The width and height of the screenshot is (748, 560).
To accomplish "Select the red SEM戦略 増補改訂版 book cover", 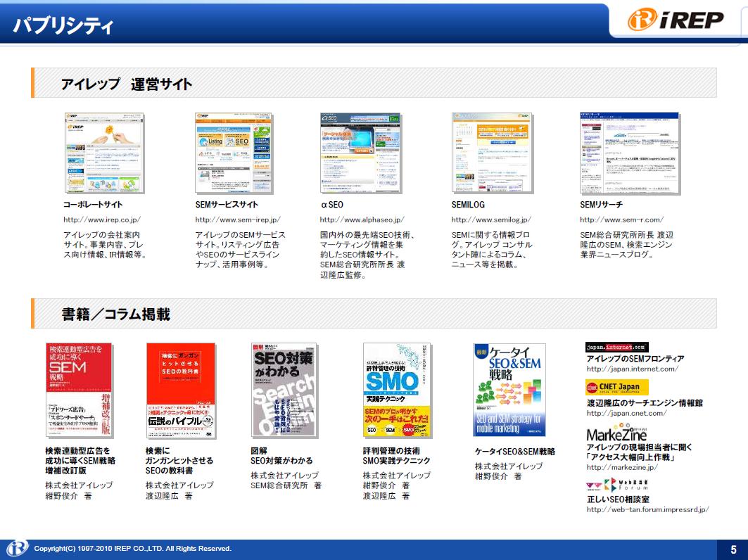I will pos(80,390).
